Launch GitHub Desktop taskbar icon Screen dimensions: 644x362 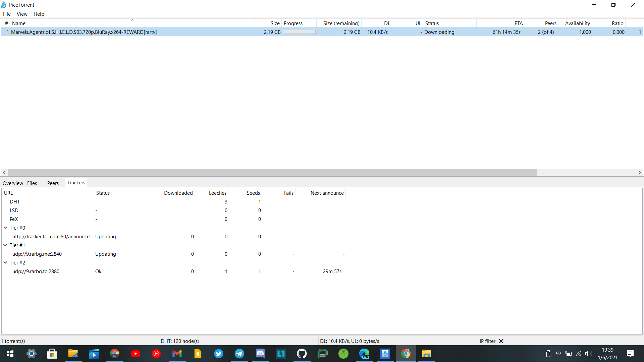302,354
